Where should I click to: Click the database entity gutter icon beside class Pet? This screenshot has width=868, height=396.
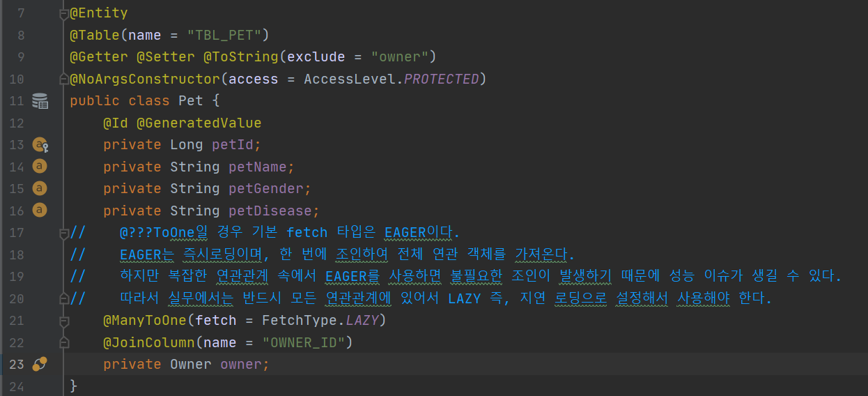40,102
